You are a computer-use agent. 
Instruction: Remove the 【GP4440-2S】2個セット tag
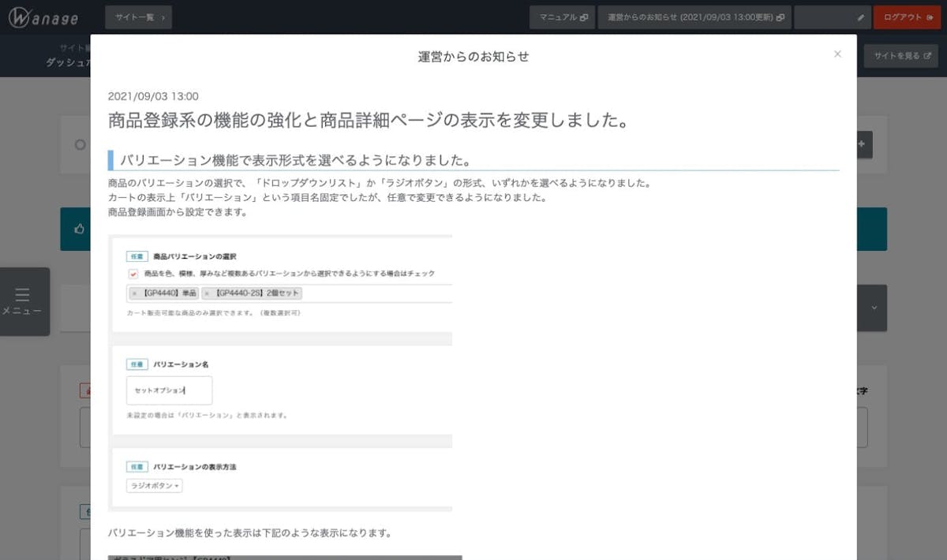coord(207,293)
